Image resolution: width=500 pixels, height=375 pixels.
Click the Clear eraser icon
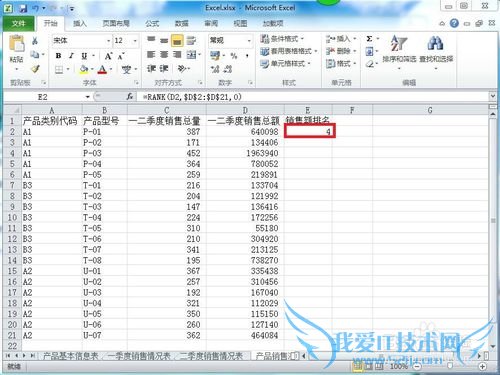point(369,63)
